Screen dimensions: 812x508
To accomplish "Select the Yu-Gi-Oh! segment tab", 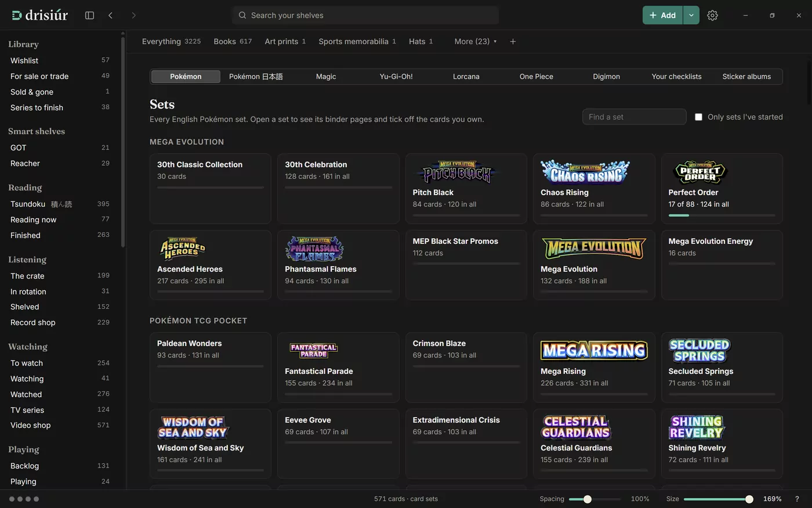I will 396,77.
